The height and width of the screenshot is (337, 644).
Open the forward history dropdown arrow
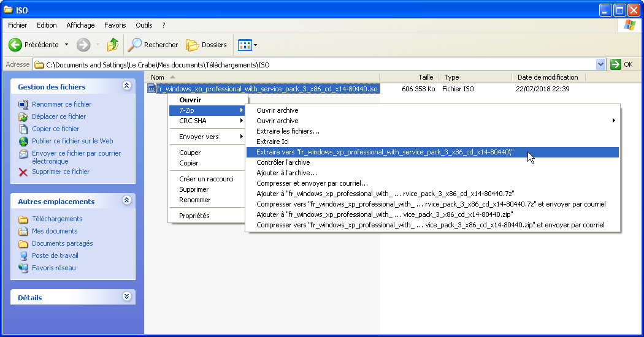click(x=98, y=45)
